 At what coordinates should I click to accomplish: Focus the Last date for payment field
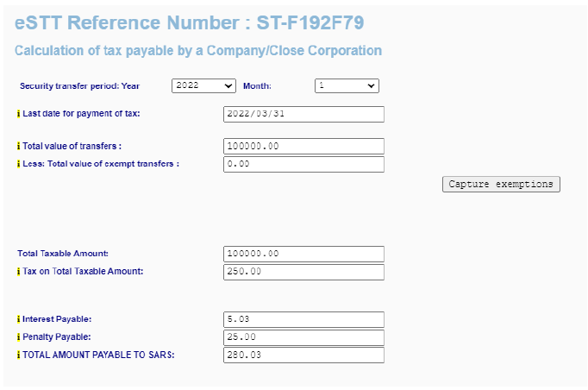tap(303, 114)
